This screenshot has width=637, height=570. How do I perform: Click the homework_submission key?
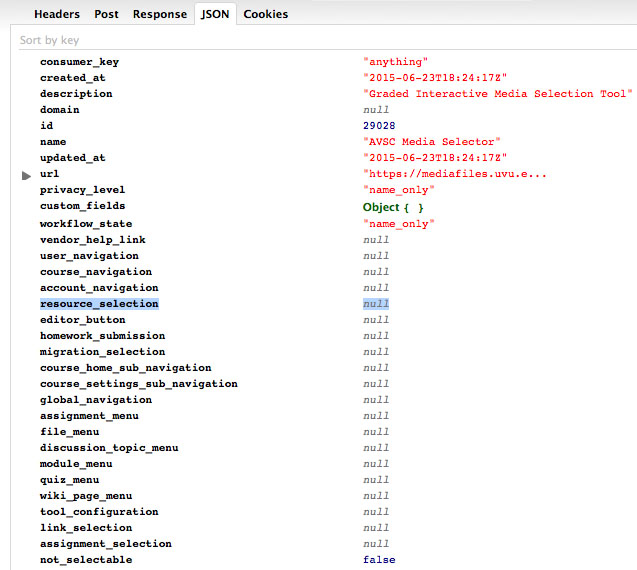102,336
